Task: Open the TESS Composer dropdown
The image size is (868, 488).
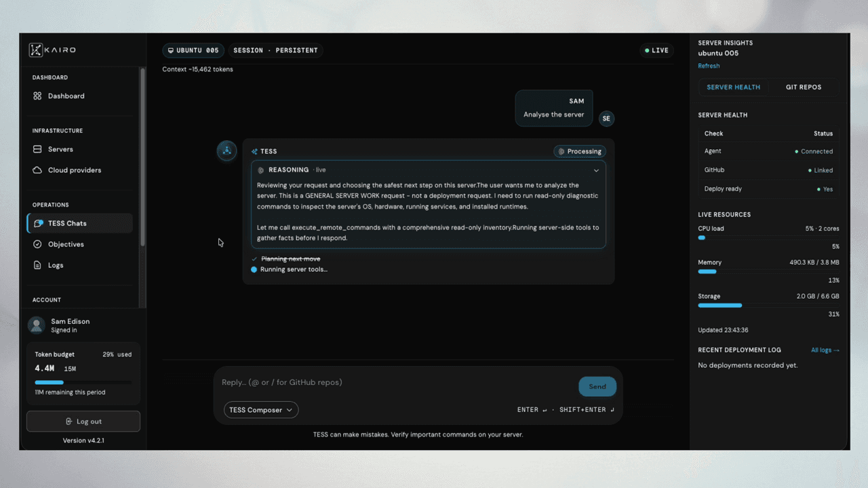Action: click(261, 410)
